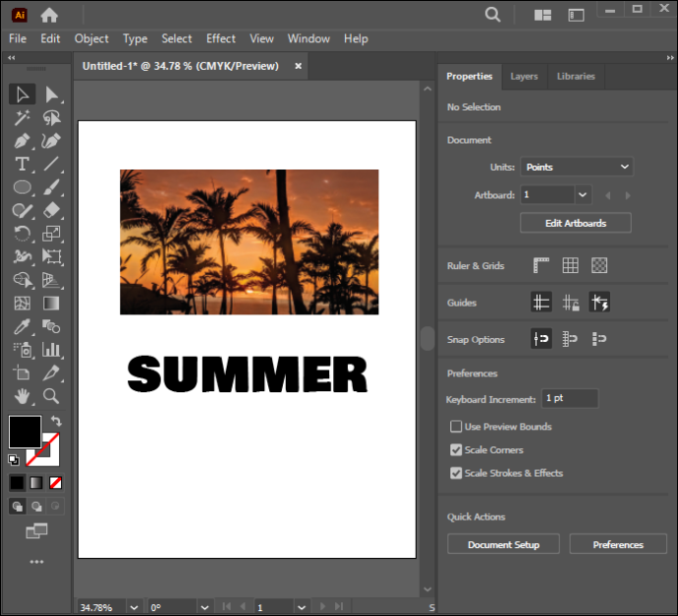Image resolution: width=678 pixels, height=616 pixels.
Task: Select the Scale tool
Action: [x=51, y=234]
